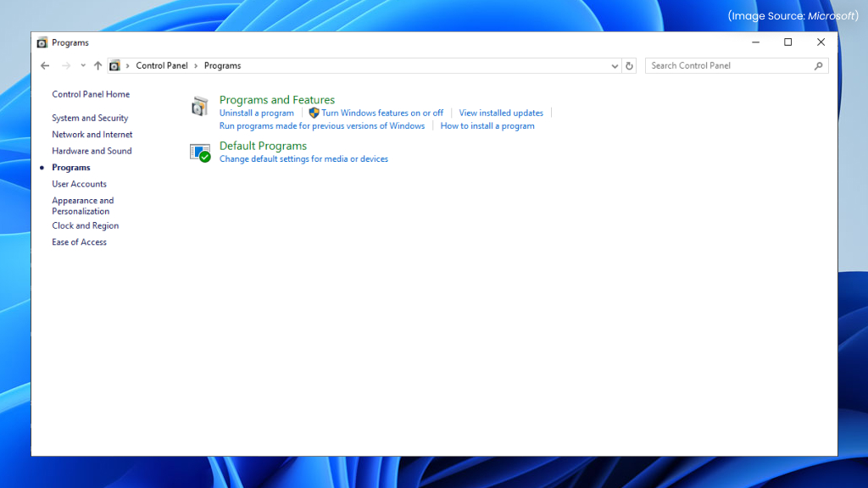Image resolution: width=868 pixels, height=488 pixels.
Task: Click the Control Panel icon in address bar
Action: [114, 65]
